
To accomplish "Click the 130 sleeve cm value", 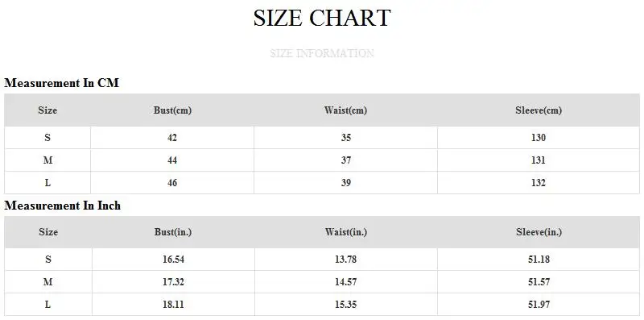I will click(x=539, y=138).
